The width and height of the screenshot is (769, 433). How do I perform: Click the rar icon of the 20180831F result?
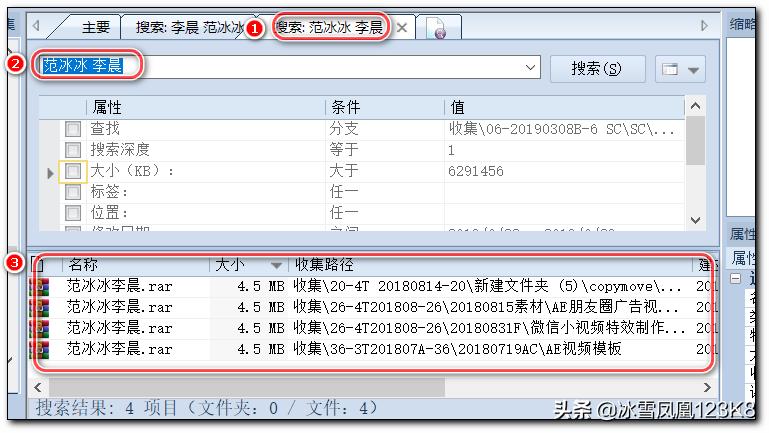click(x=40, y=329)
